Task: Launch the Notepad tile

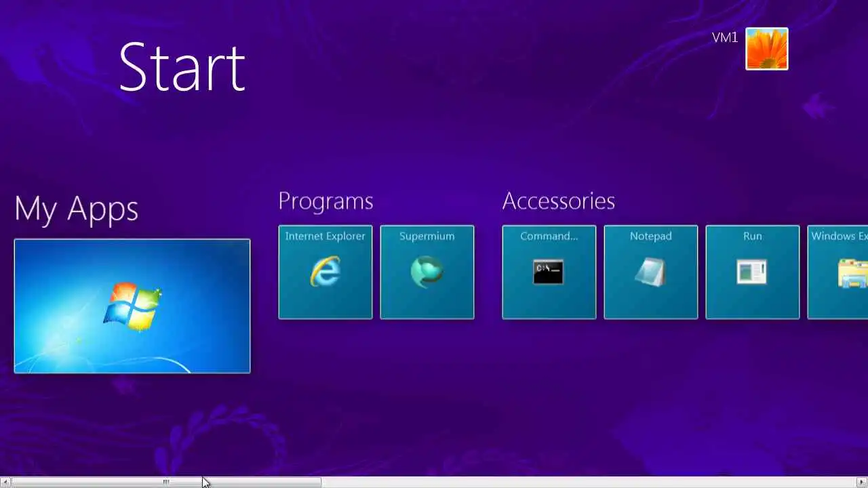Action: [651, 272]
